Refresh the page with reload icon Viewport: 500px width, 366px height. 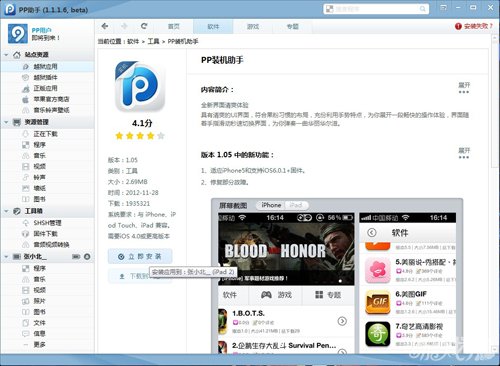pos(144,26)
